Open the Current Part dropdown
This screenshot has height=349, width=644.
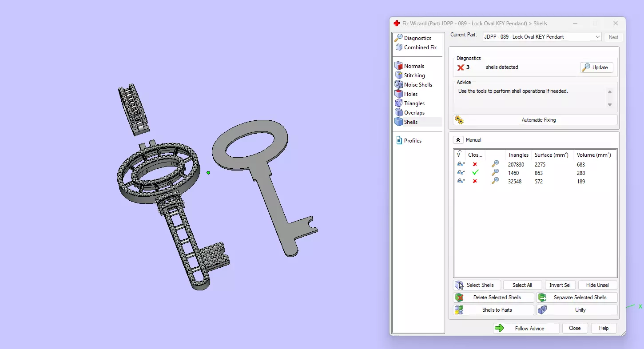[x=542, y=37]
